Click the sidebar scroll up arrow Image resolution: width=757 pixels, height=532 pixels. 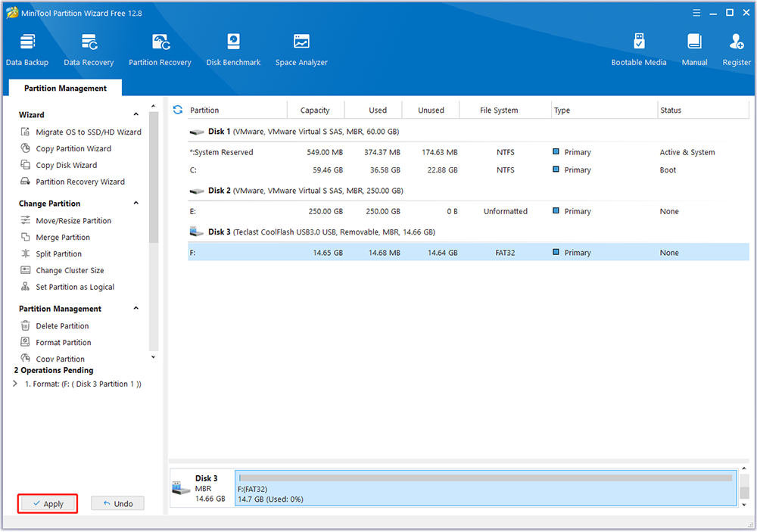click(x=154, y=106)
